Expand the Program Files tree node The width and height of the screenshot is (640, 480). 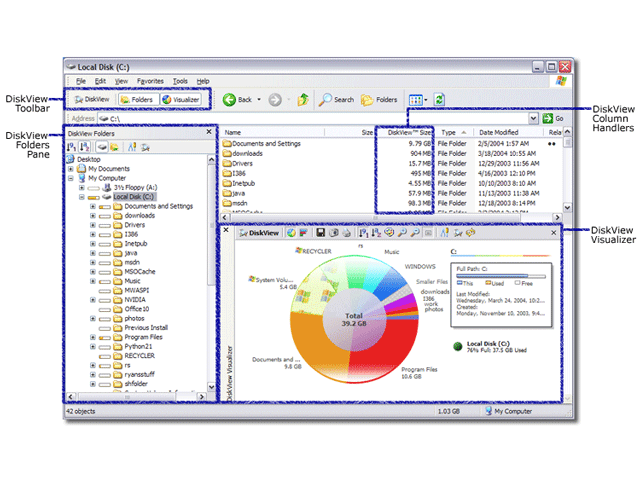click(93, 337)
